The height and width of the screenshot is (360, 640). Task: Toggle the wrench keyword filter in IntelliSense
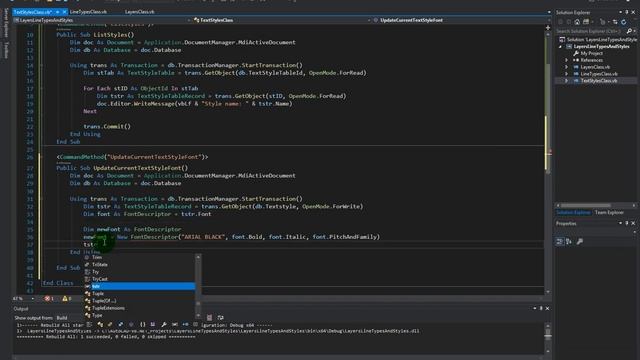point(164,324)
